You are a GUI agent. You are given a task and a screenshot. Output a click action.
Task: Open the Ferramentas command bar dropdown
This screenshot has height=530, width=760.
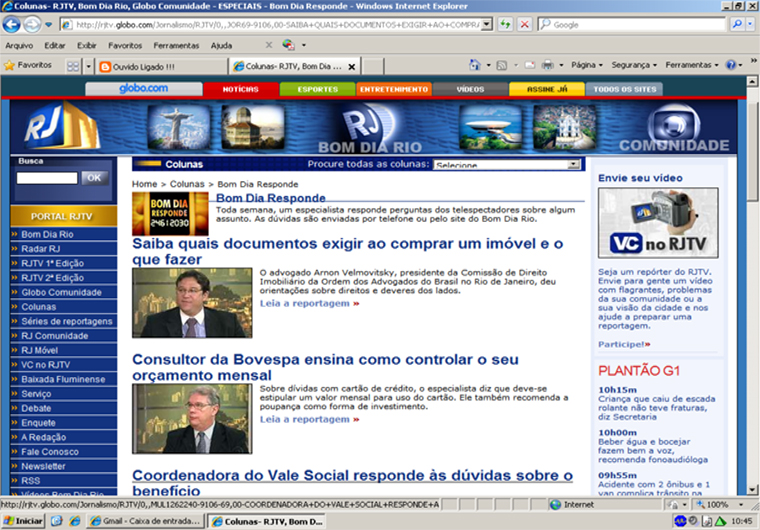[x=692, y=65]
